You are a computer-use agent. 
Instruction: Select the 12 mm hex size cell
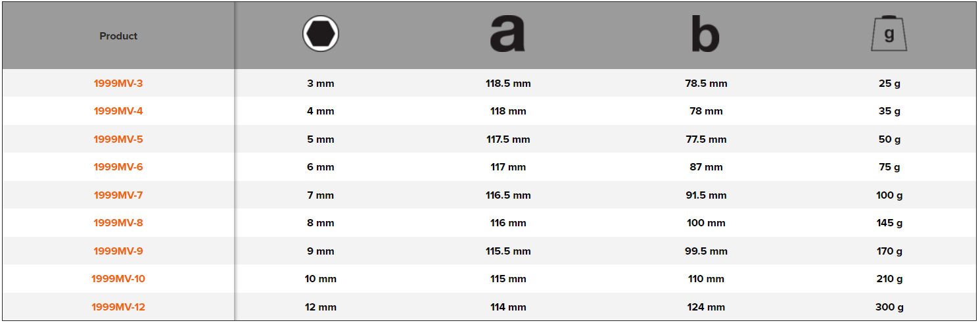tap(320, 307)
